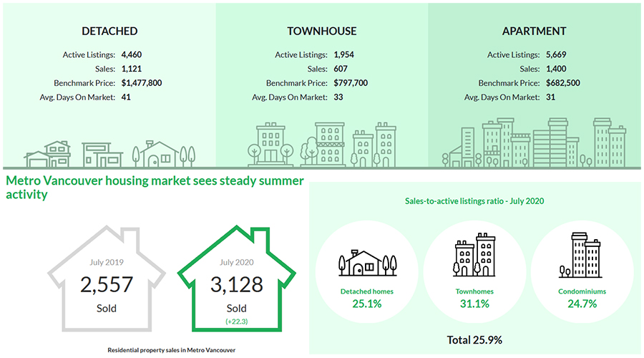Click the townhouse active listings value 1,954
The width and height of the screenshot is (644, 358).
click(343, 54)
